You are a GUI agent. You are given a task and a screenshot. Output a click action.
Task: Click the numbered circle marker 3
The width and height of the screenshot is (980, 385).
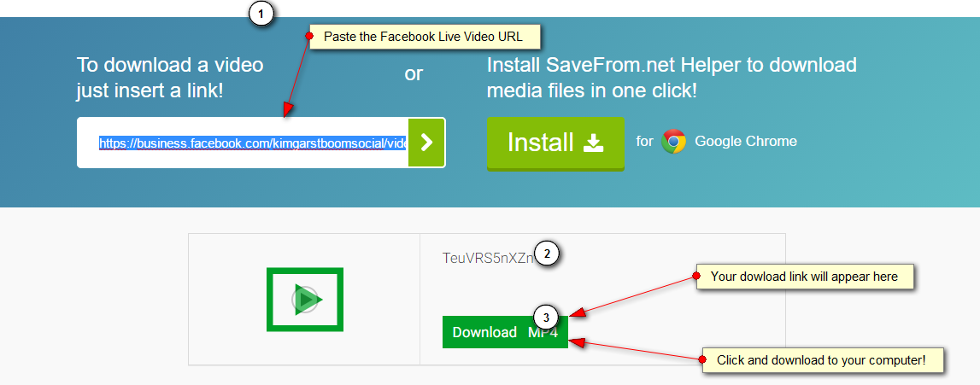point(546,317)
